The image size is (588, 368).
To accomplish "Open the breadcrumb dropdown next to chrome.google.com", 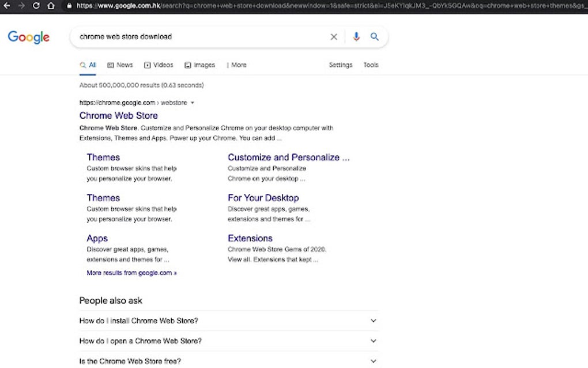I will (x=192, y=102).
